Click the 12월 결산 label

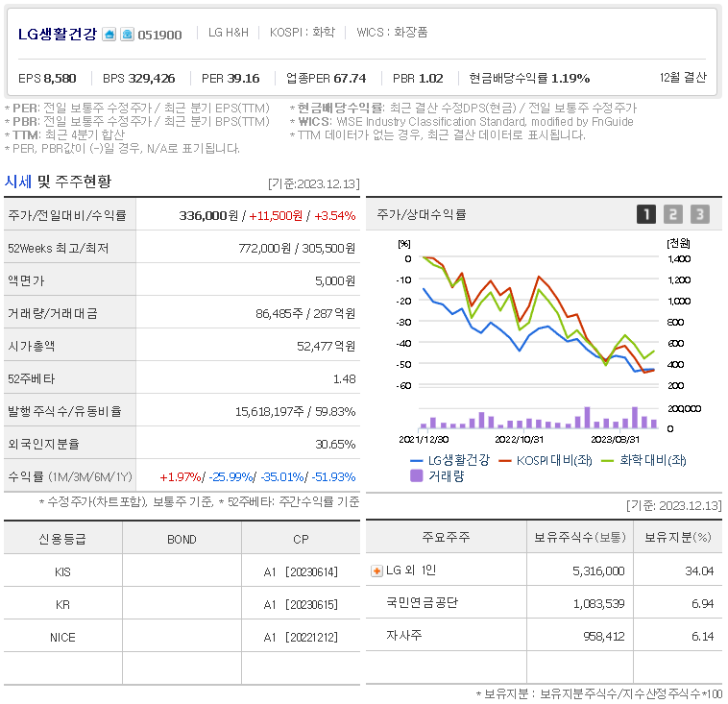683,77
